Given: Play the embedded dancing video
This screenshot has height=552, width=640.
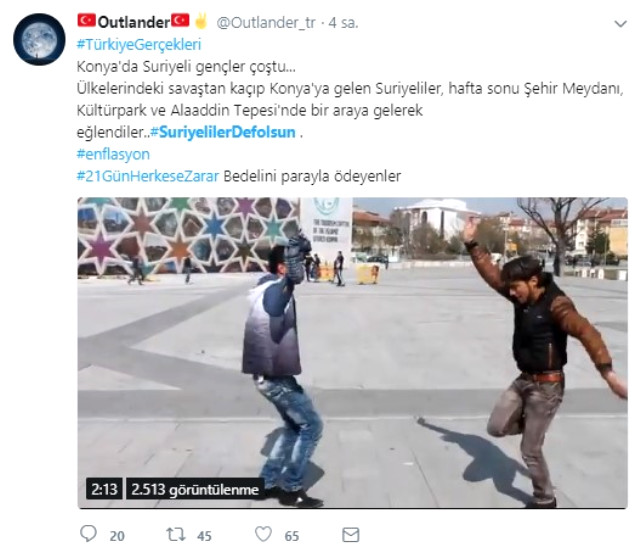Looking at the screenshot, I should (x=353, y=353).
